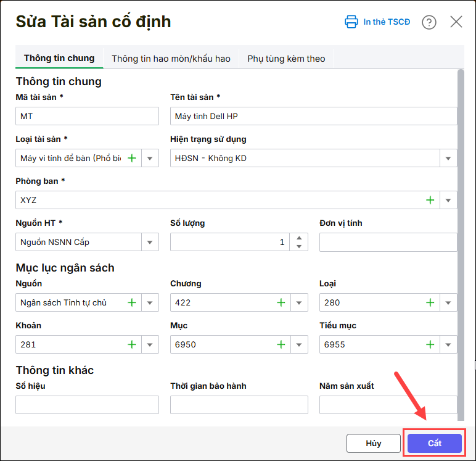Open the help question mark icon
The image size is (476, 461).
click(429, 22)
